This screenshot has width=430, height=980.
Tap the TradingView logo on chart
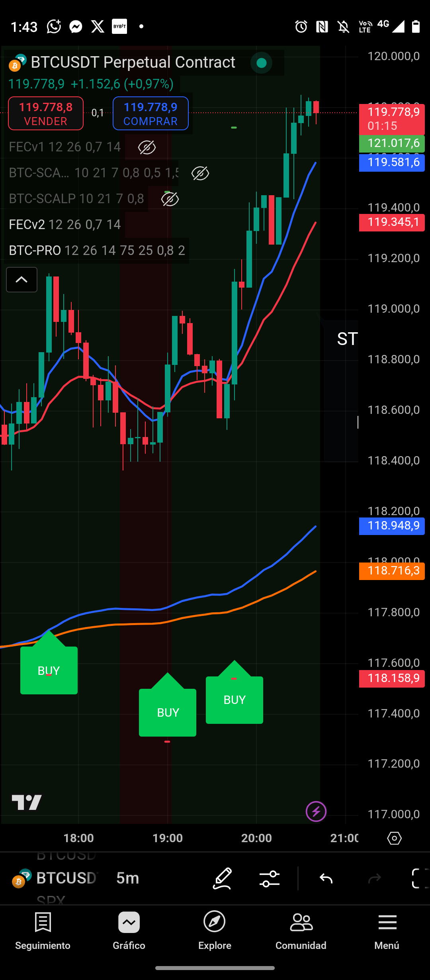click(27, 802)
